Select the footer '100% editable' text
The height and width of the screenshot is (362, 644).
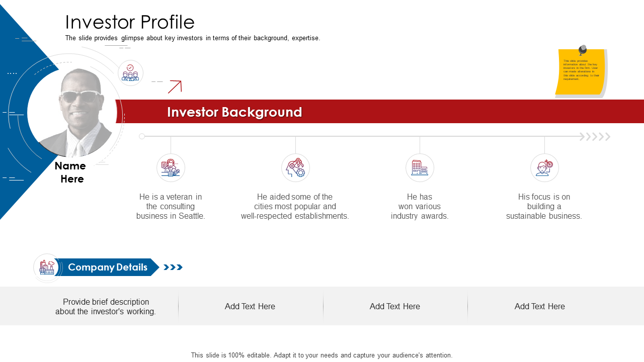pyautogui.click(x=321, y=355)
